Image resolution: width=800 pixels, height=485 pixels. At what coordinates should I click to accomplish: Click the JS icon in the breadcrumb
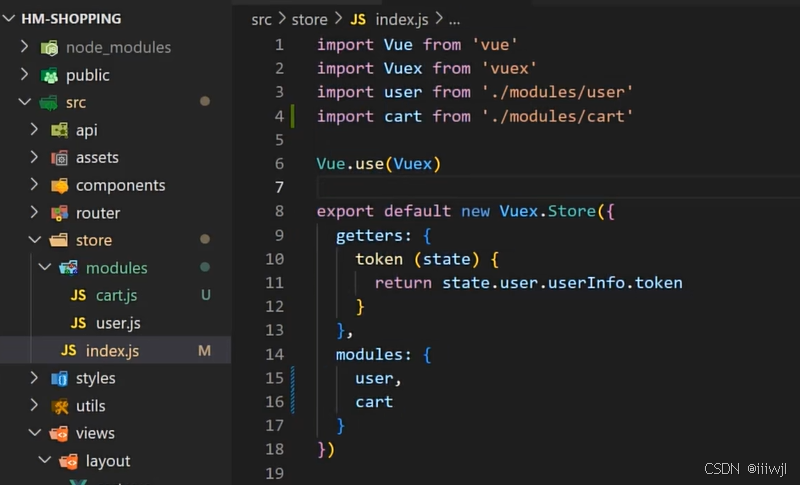point(358,20)
